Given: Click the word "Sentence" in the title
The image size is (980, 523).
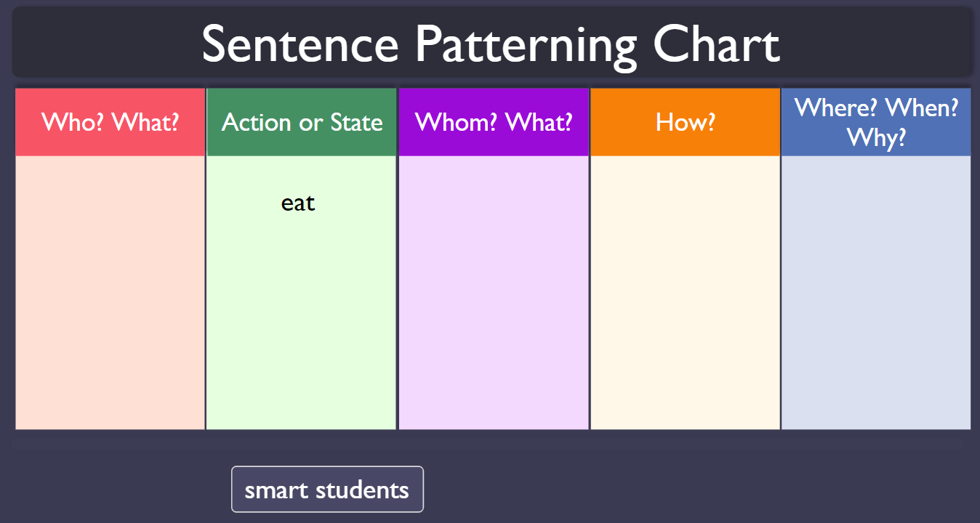Looking at the screenshot, I should pos(300,44).
